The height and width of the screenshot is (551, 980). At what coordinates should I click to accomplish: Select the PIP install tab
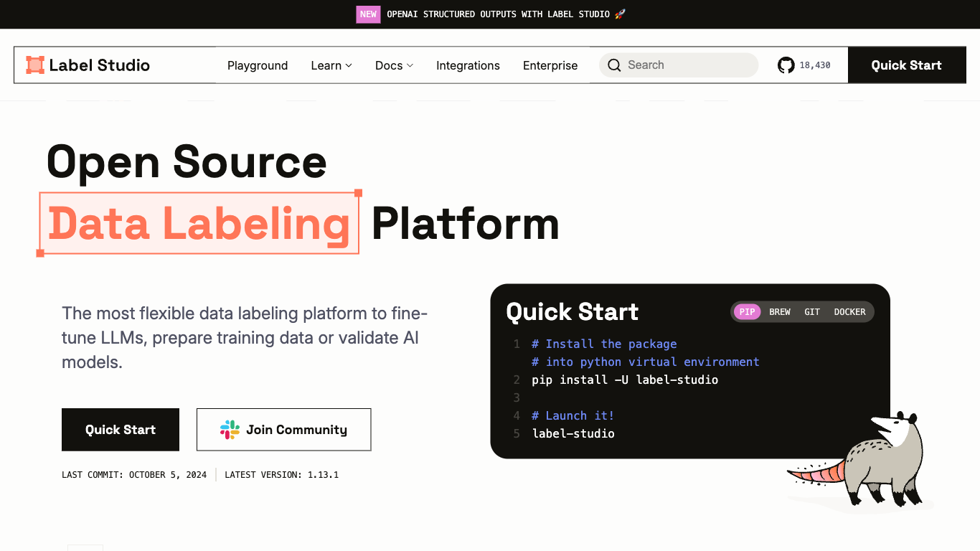(x=748, y=312)
